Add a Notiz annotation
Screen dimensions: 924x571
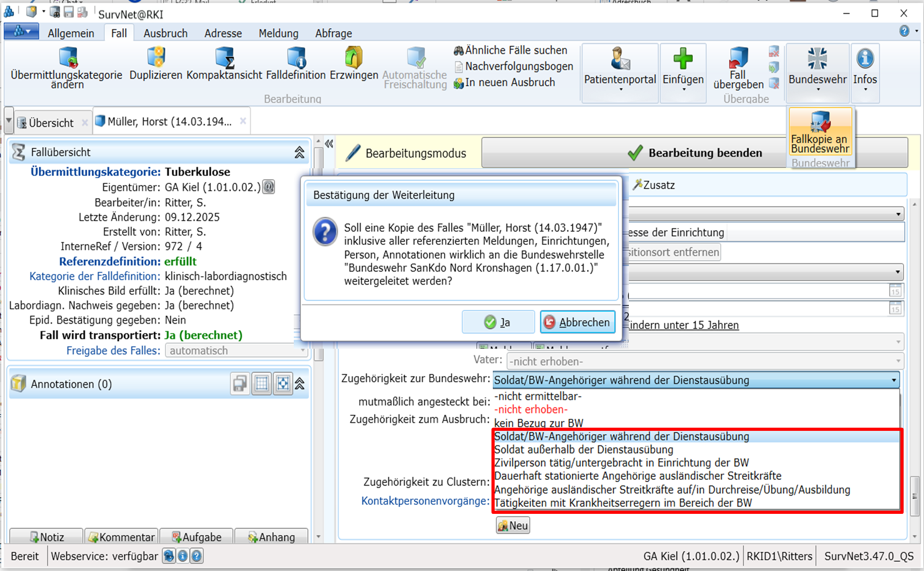point(47,537)
